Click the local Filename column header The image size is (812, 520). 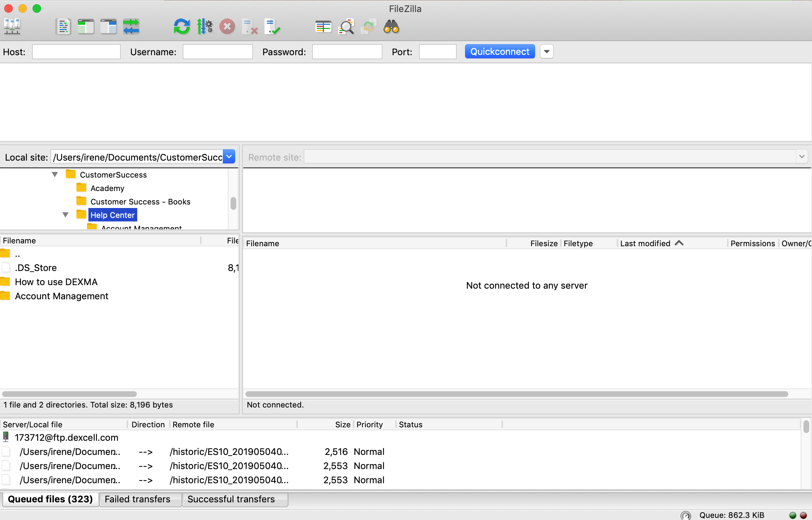pyautogui.click(x=100, y=241)
